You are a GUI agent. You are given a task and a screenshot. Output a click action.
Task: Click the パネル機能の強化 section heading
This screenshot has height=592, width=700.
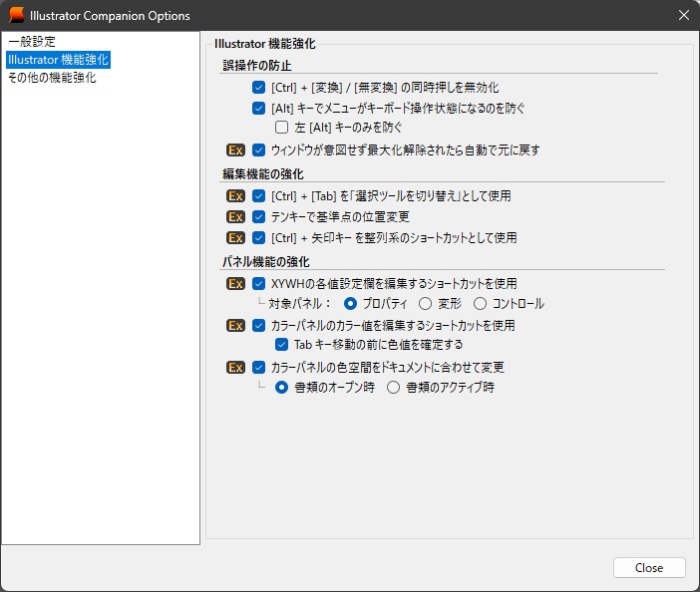click(x=265, y=262)
